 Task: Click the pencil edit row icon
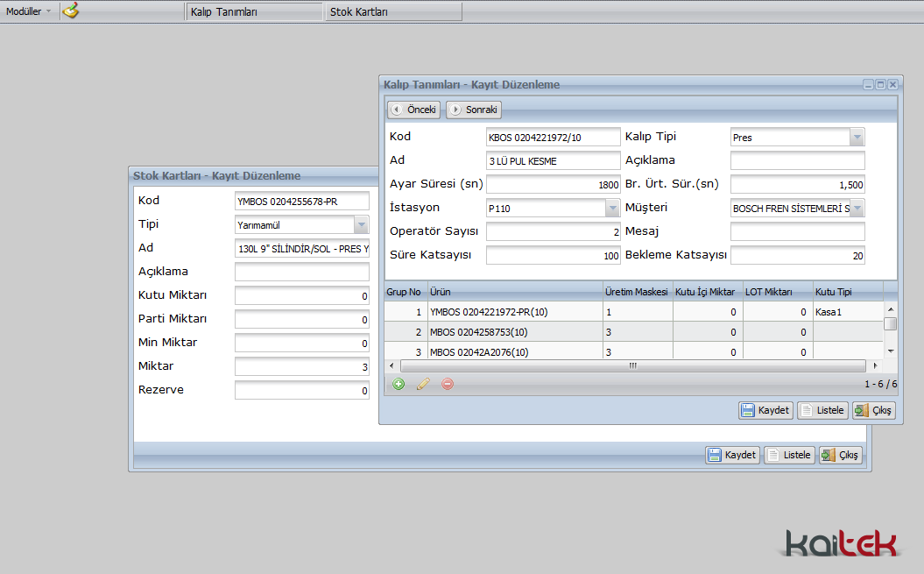423,384
